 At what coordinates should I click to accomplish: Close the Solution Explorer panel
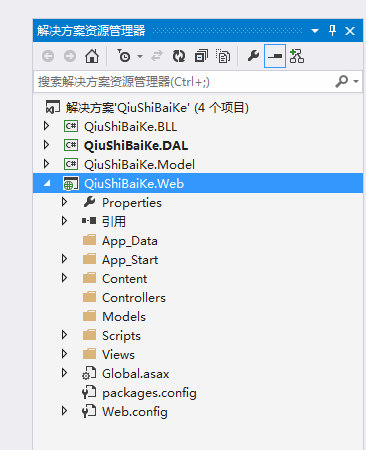[350, 31]
